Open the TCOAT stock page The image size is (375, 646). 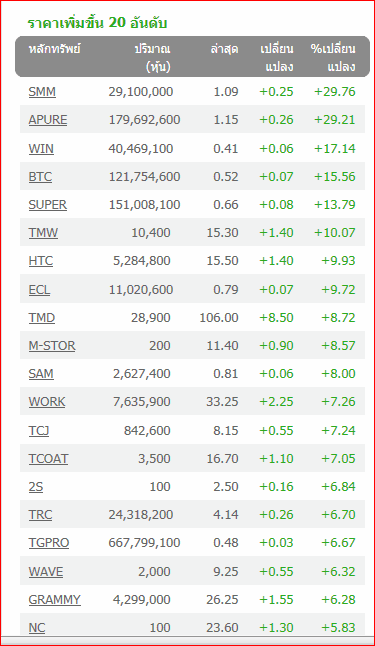point(48,458)
